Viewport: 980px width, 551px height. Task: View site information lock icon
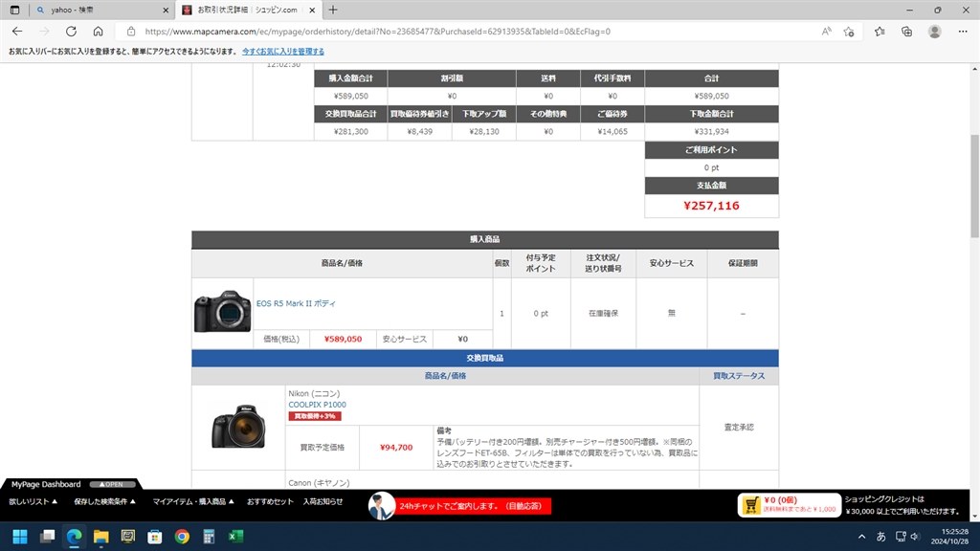point(130,32)
